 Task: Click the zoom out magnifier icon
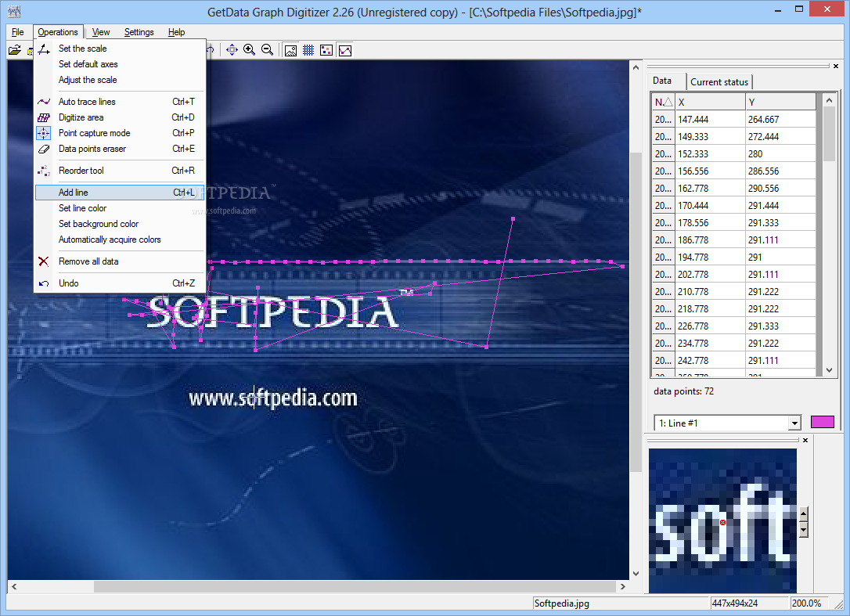(267, 50)
